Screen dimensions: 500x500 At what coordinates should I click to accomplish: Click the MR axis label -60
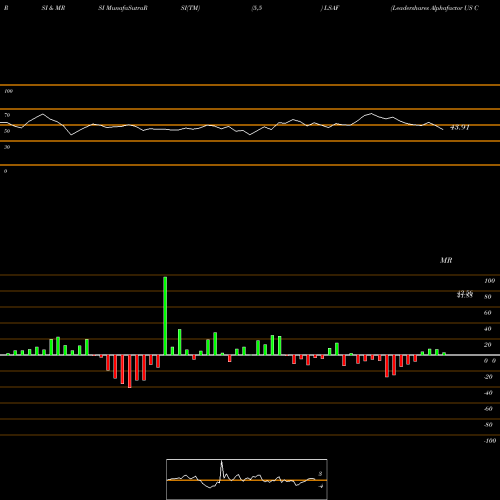pyautogui.click(x=488, y=409)
